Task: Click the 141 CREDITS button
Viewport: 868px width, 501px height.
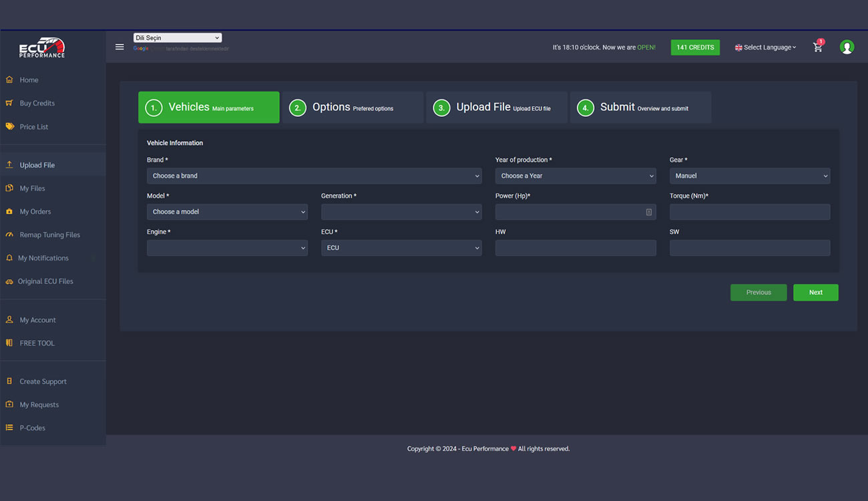Action: [695, 47]
